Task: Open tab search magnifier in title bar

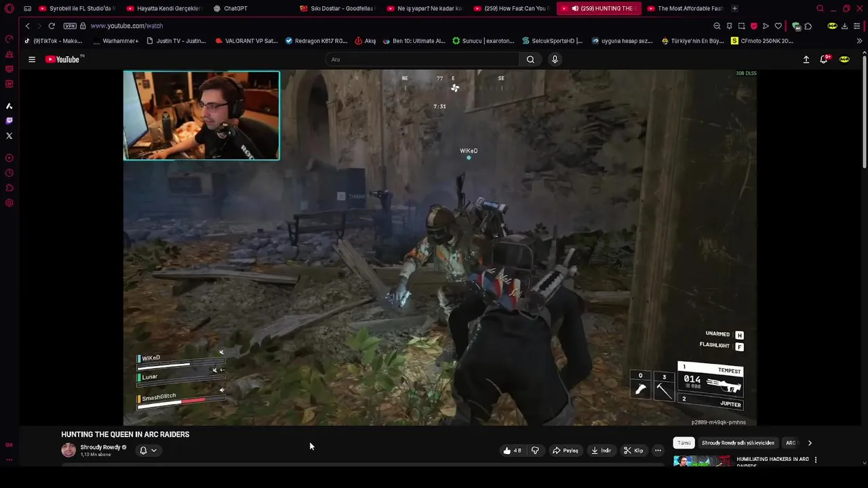Action: tap(820, 9)
